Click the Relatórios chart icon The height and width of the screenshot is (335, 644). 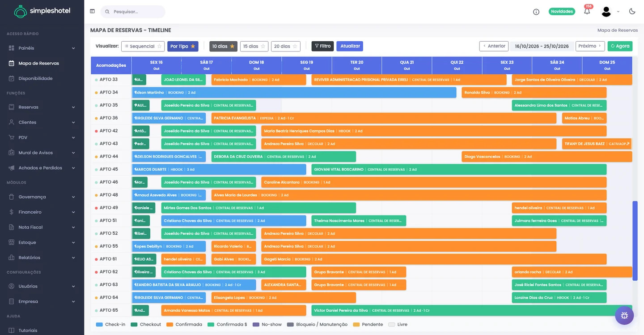click(11, 258)
